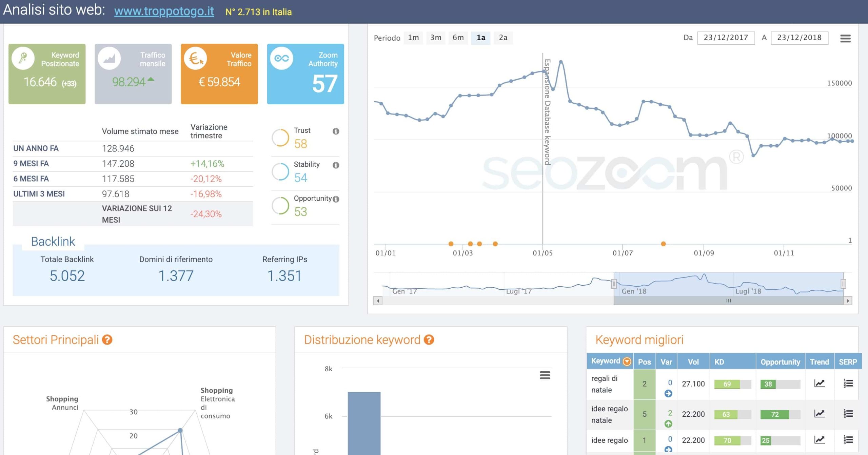Click the Traffico mensile chart icon
Viewport: 868px width, 455px height.
pyautogui.click(x=110, y=58)
